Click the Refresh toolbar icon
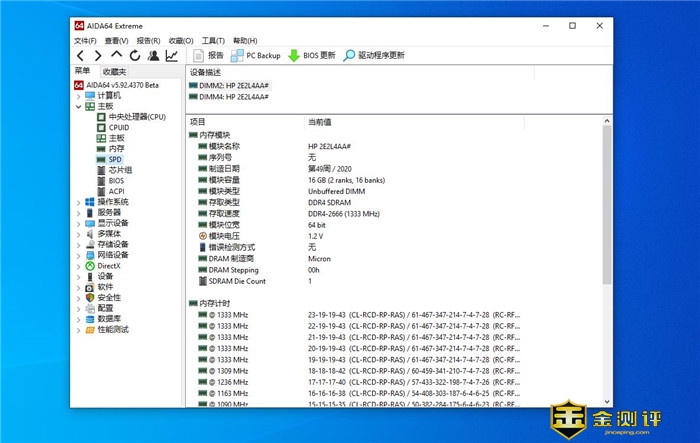The width and height of the screenshot is (700, 443). click(x=135, y=56)
